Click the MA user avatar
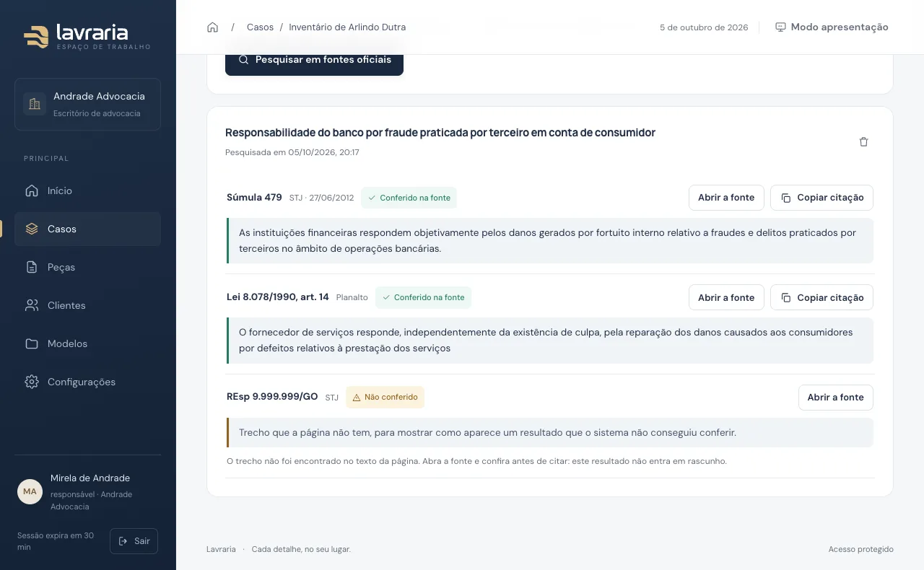The height and width of the screenshot is (570, 924). (30, 491)
